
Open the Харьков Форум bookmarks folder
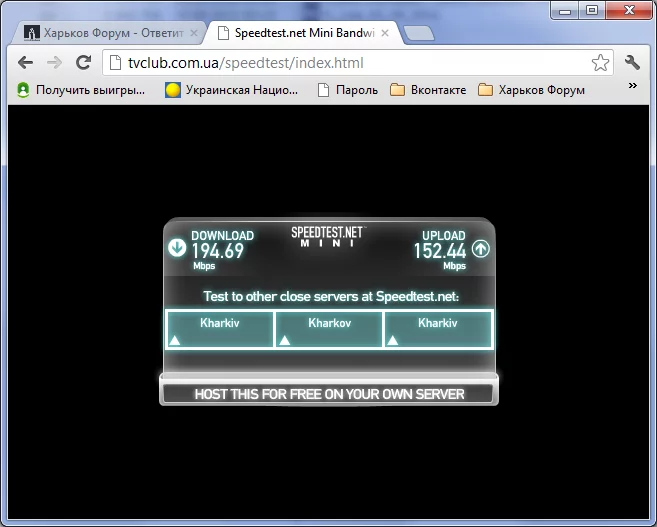pos(531,90)
